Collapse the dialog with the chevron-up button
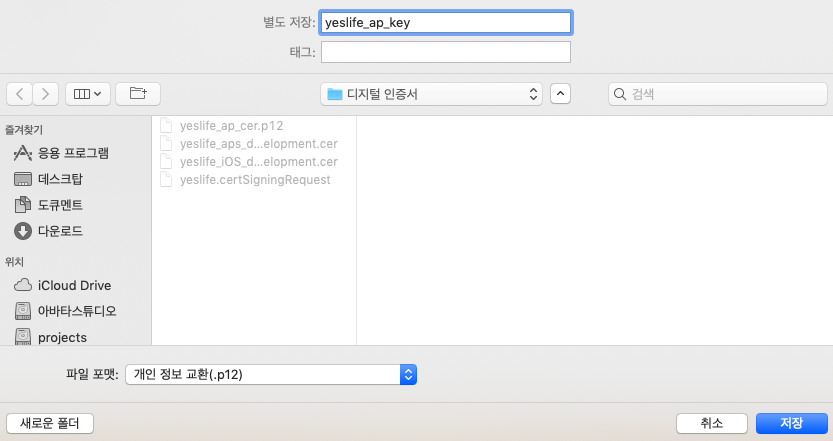The width and height of the screenshot is (833, 441). (x=560, y=94)
